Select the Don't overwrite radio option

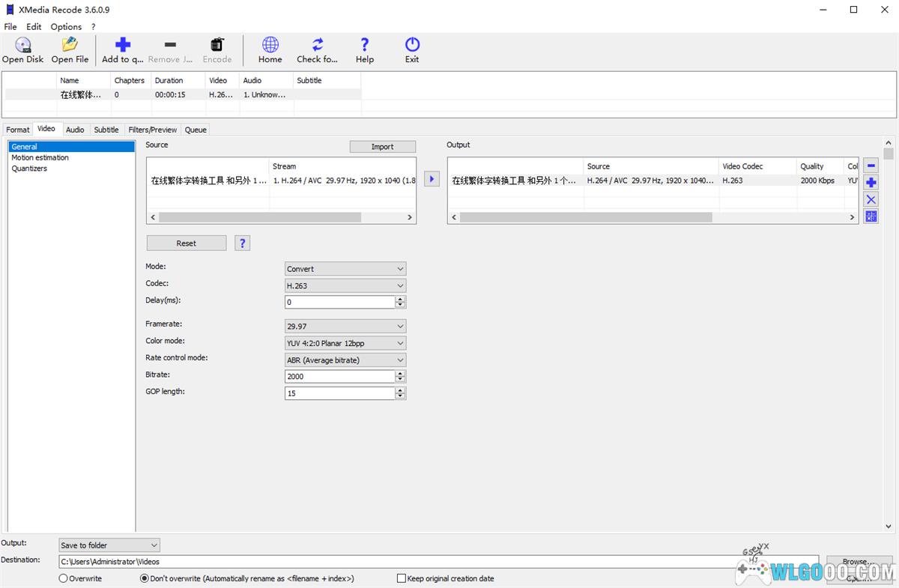tap(145, 578)
